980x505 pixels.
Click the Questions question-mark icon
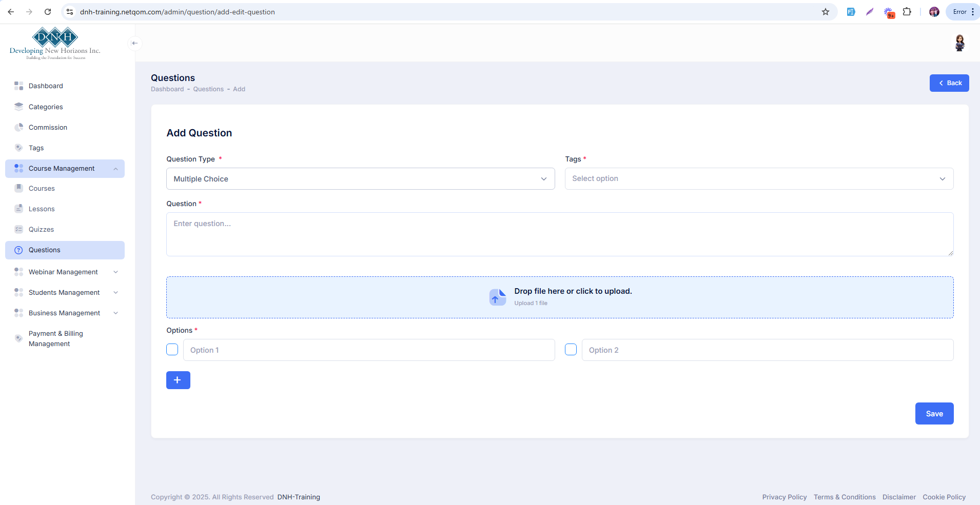tap(19, 250)
